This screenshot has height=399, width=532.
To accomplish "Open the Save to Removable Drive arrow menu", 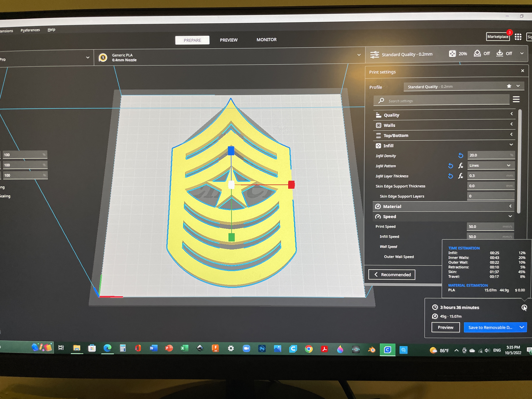I will (521, 327).
